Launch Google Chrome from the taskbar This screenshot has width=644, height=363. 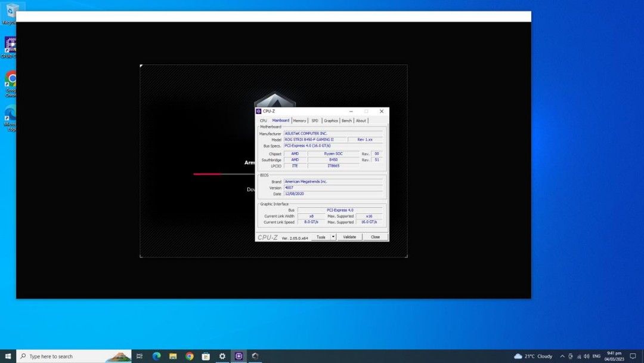pyautogui.click(x=190, y=356)
